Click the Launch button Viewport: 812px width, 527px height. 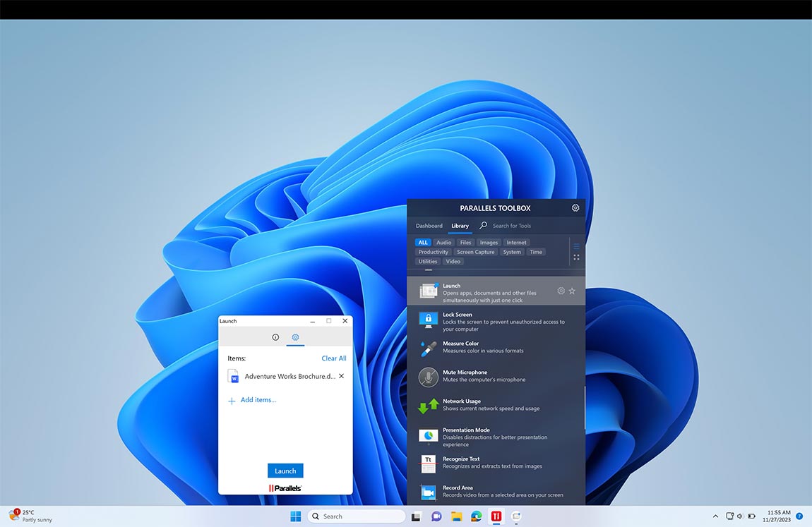tap(285, 471)
